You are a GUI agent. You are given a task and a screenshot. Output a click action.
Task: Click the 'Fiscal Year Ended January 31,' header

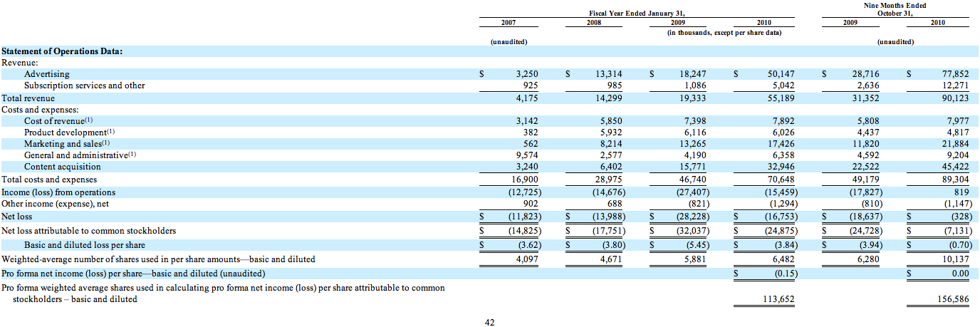click(637, 14)
